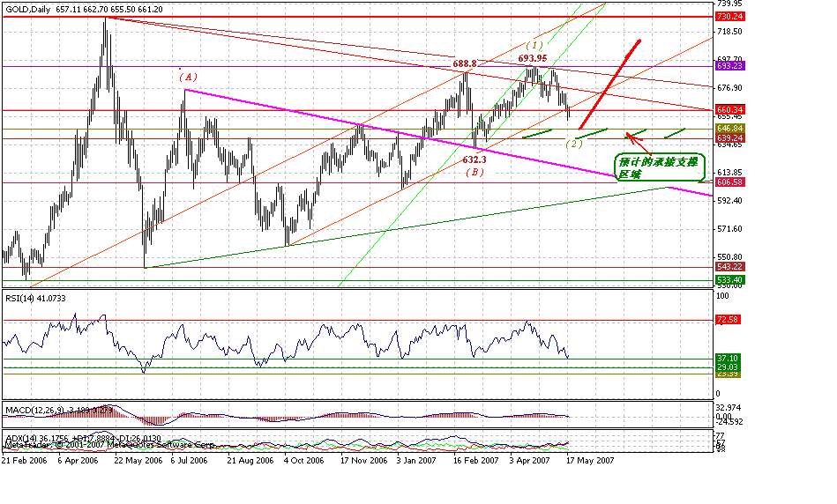Click the 21 Feb 2006 date label
This screenshot has height=504, width=837.
click(24, 460)
